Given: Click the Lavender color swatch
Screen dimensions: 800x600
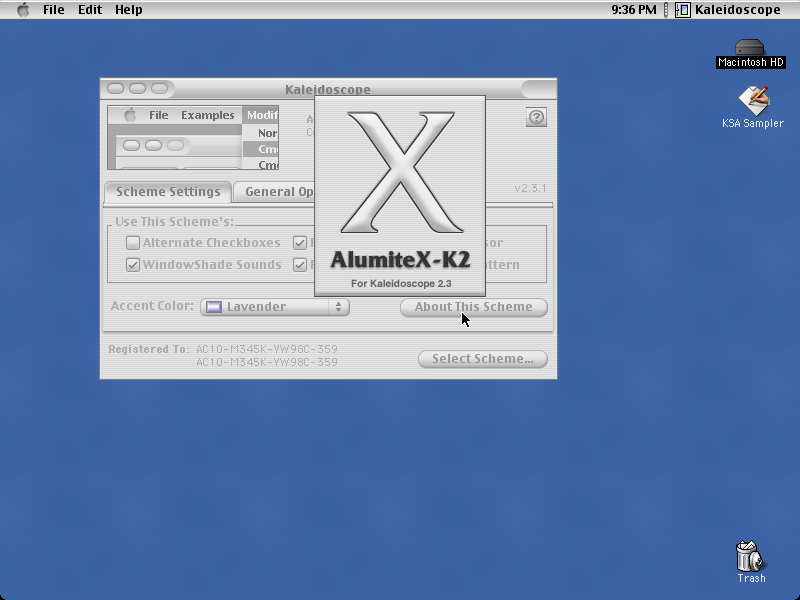Looking at the screenshot, I should point(214,307).
